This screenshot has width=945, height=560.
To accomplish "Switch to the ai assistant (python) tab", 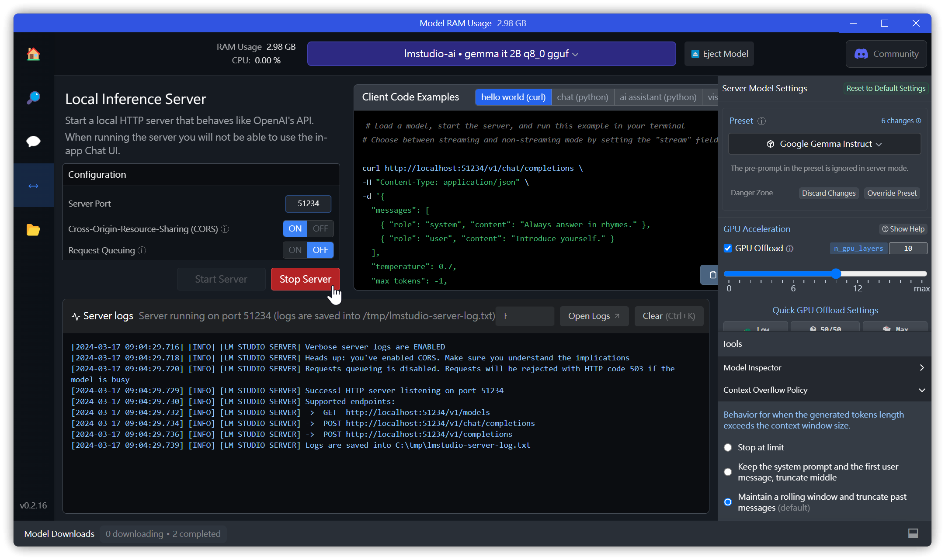I will [658, 97].
